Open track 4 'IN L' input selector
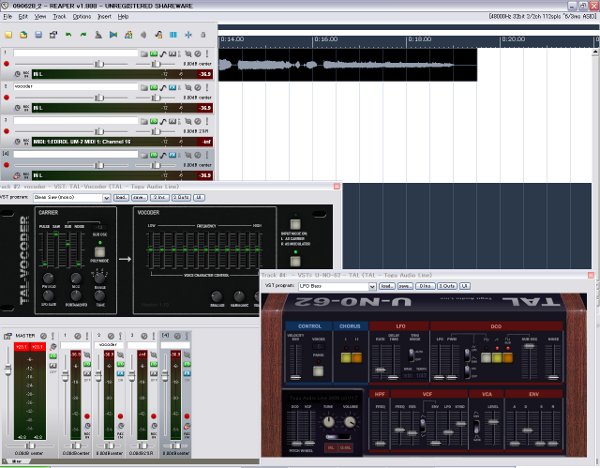This screenshot has width=600, height=468. click(122, 175)
